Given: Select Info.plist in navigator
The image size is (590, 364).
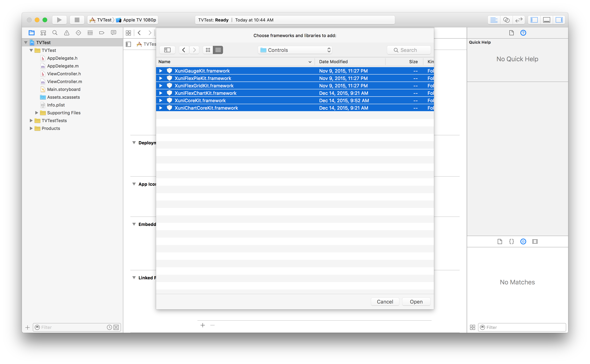Looking at the screenshot, I should [56, 105].
